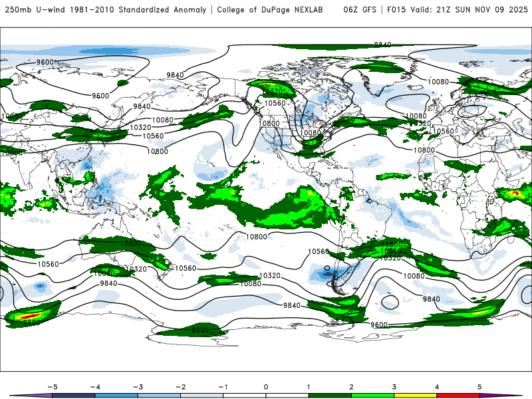532x399 pixels.
Task: Select the light blue -3 to -2 colorbar segment
Action: click(x=159, y=396)
